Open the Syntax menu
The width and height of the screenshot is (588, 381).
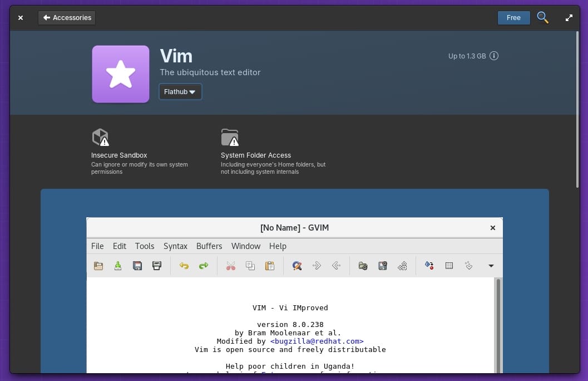[175, 246]
